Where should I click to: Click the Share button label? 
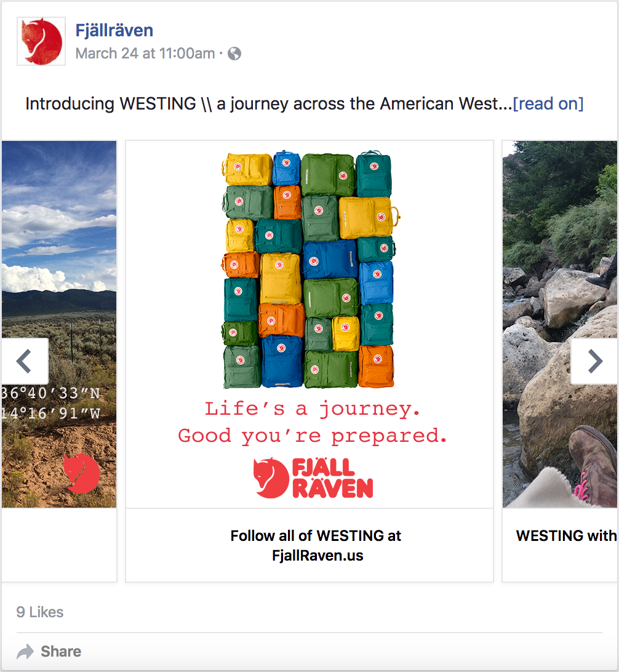[61, 652]
